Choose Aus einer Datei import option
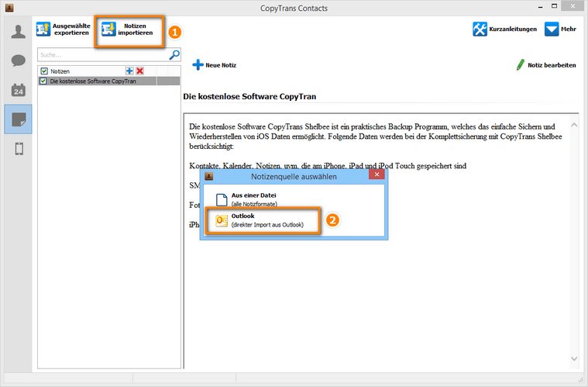This screenshot has height=387, width=588. point(246,199)
